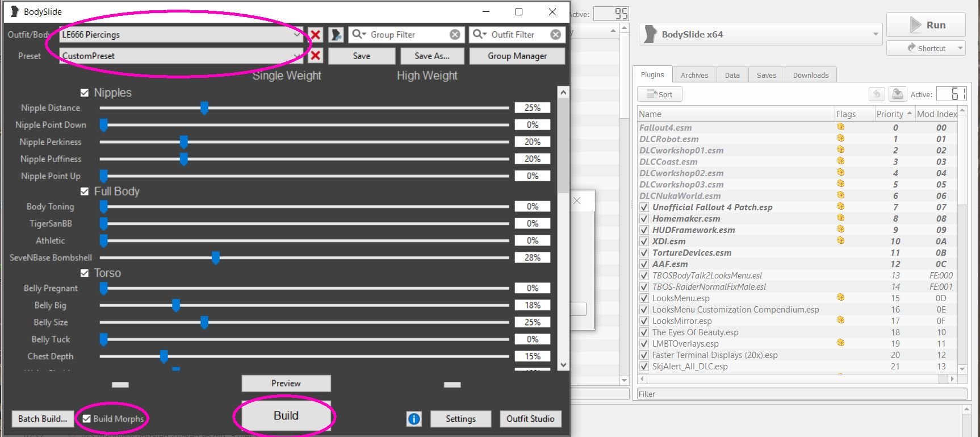Viewport: 980px width, 437px height.
Task: Click the SeveNBase Bombshell slider handle
Action: pyautogui.click(x=216, y=258)
